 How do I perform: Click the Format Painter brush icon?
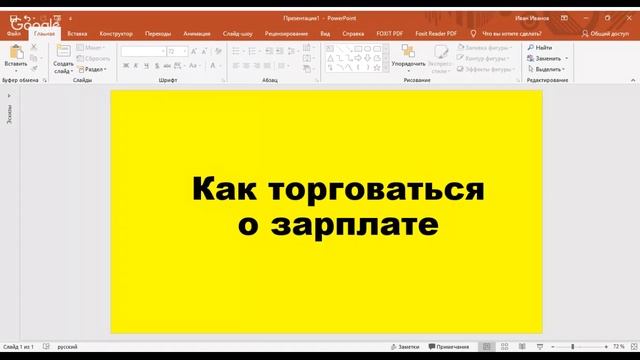[x=34, y=69]
